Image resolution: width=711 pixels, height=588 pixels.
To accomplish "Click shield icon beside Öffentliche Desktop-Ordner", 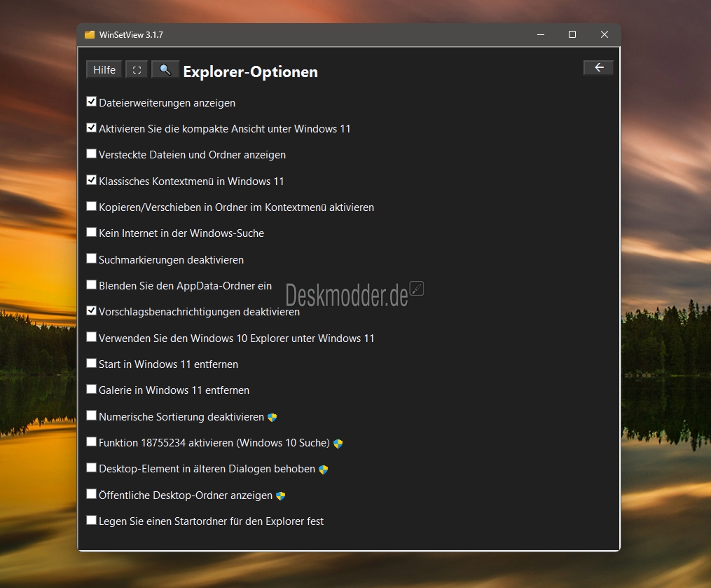I will coord(280,495).
